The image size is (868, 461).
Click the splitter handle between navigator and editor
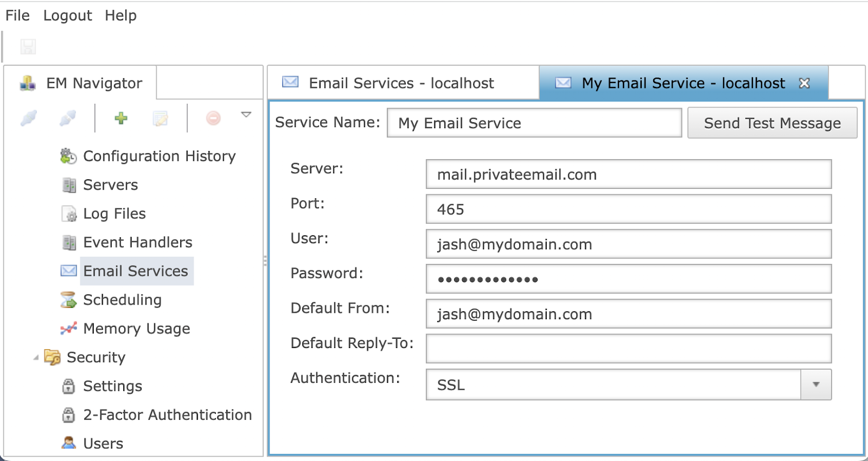(x=265, y=261)
